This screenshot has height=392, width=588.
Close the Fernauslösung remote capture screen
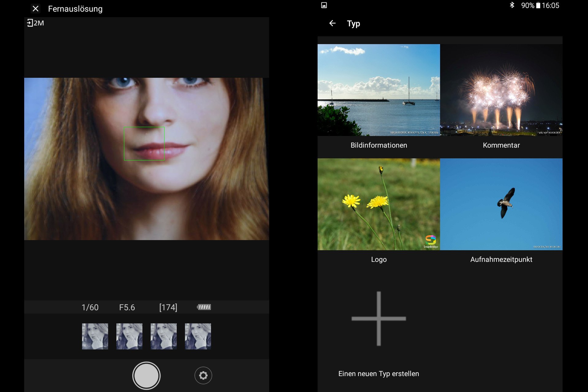click(x=36, y=9)
